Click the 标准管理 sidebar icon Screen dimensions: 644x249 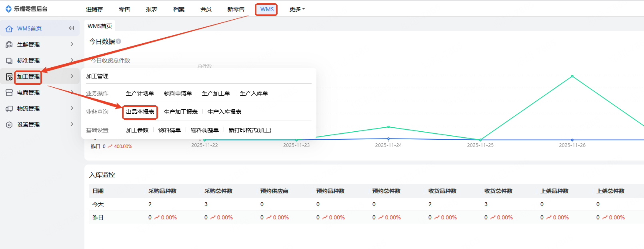[x=9, y=60]
